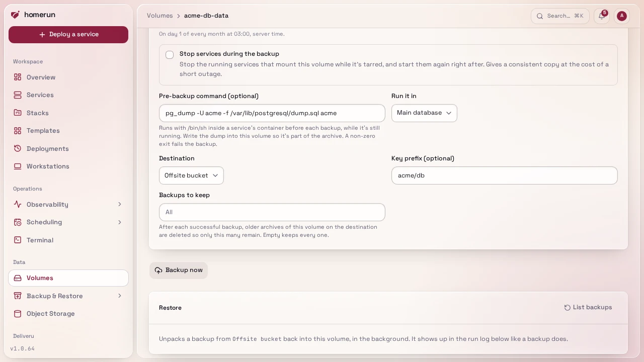The height and width of the screenshot is (362, 644).
Task: Go to Services in the sidebar
Action: pyautogui.click(x=68, y=95)
